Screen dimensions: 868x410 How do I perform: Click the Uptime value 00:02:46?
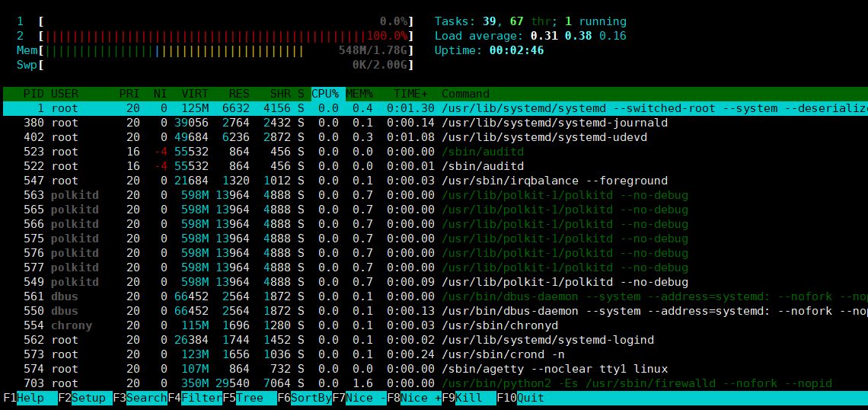click(516, 50)
